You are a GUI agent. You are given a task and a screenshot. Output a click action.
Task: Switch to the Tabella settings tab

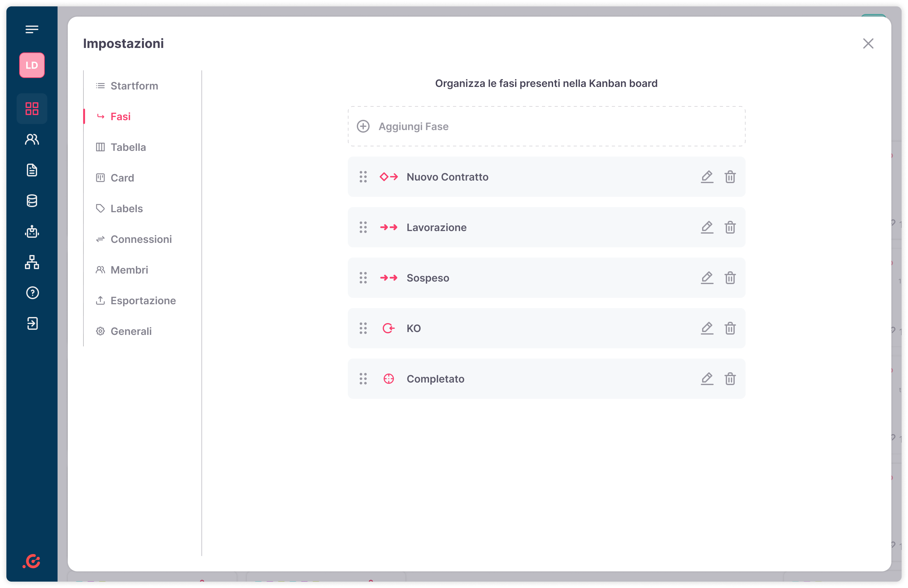coord(128,147)
